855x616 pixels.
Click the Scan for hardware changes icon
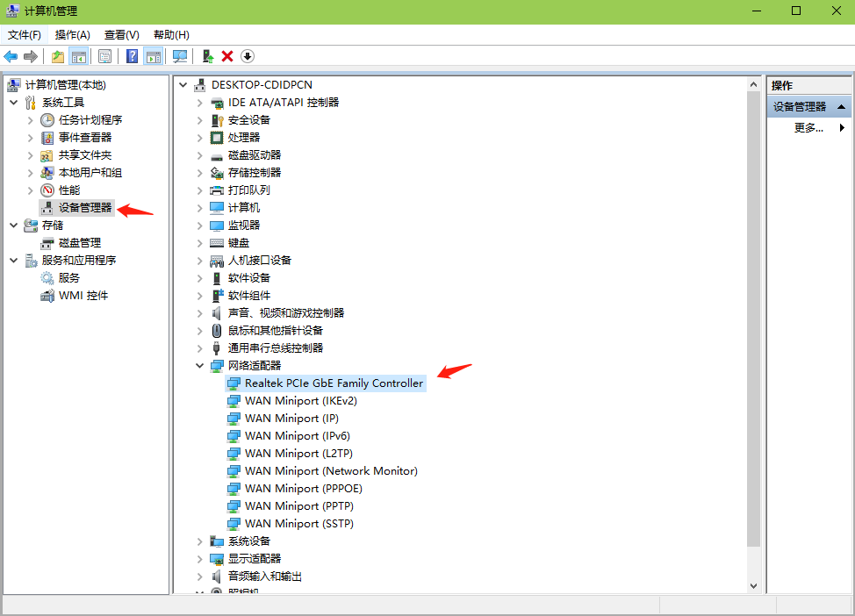pos(180,56)
